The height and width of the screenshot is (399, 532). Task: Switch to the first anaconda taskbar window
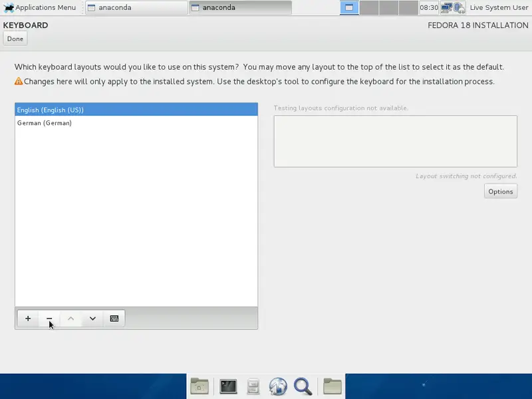pyautogui.click(x=136, y=8)
